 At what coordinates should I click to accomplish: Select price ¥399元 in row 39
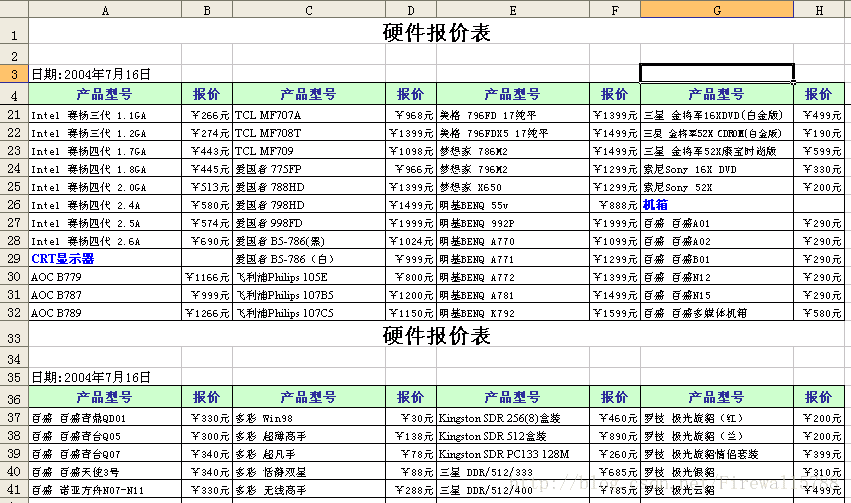click(819, 454)
